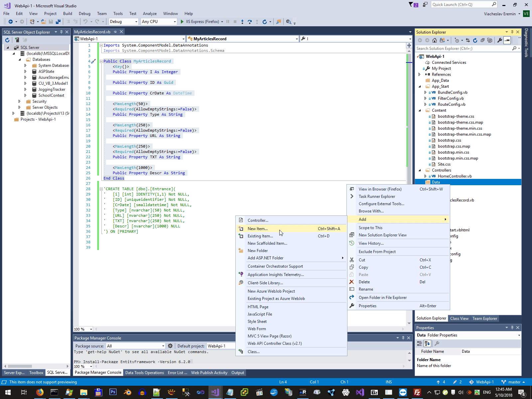The width and height of the screenshot is (532, 399).
Task: Toggle Preview Selected Items in Solution Explorer
Action: (x=507, y=40)
